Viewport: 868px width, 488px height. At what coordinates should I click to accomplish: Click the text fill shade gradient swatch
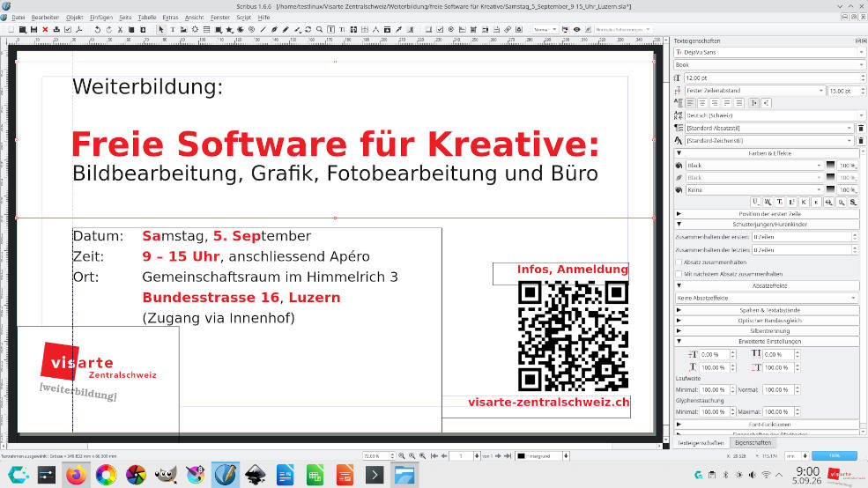(830, 166)
